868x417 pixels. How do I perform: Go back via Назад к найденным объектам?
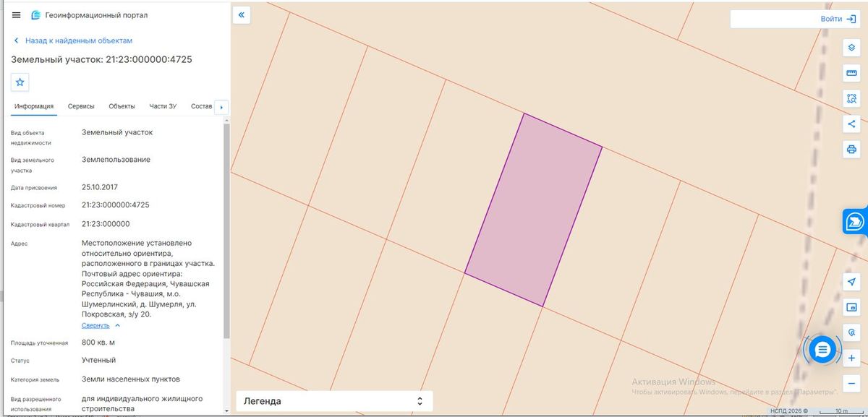(x=73, y=40)
